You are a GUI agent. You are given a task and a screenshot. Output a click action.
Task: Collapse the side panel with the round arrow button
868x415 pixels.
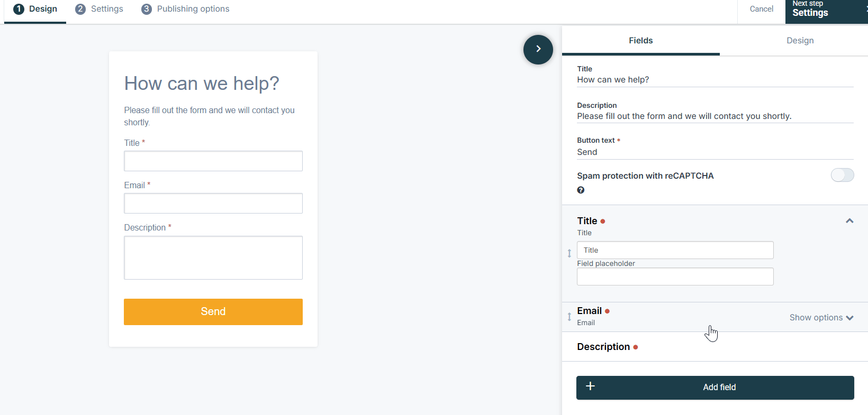(x=538, y=50)
